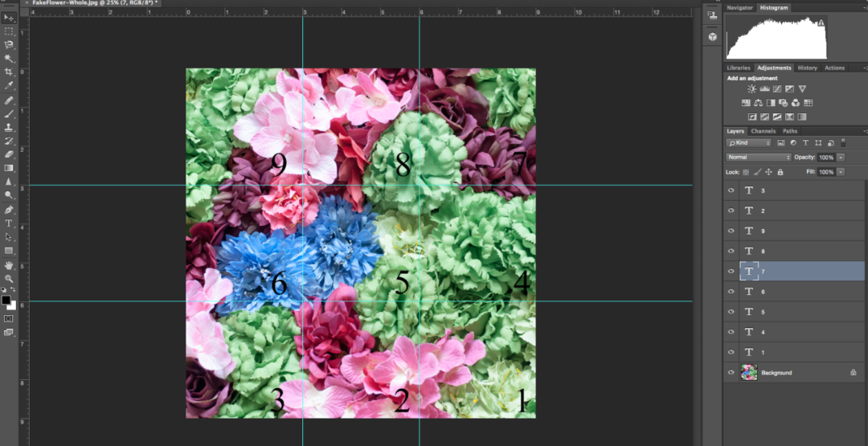Switch to the Navigator tab

click(739, 8)
